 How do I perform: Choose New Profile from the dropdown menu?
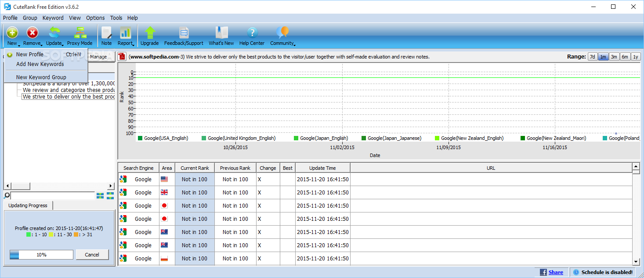tap(46, 55)
